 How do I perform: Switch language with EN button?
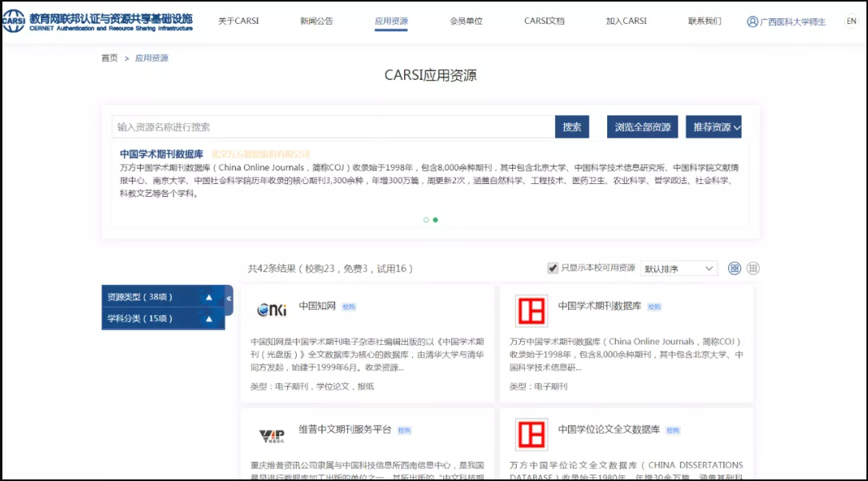(851, 21)
